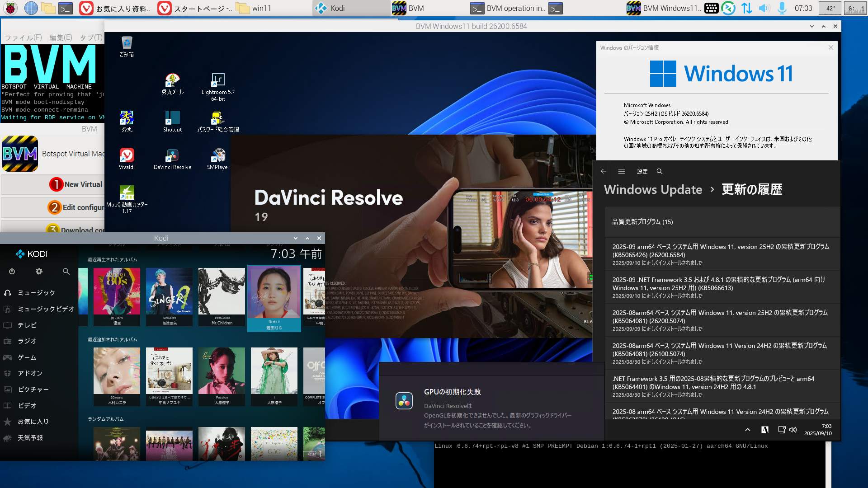Image resolution: width=868 pixels, height=488 pixels.
Task: Switch to the BVM operation terminal taskbar window
Action: pyautogui.click(x=507, y=8)
